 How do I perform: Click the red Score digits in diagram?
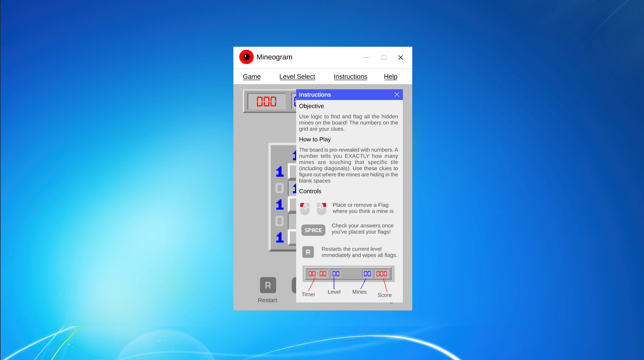382,274
